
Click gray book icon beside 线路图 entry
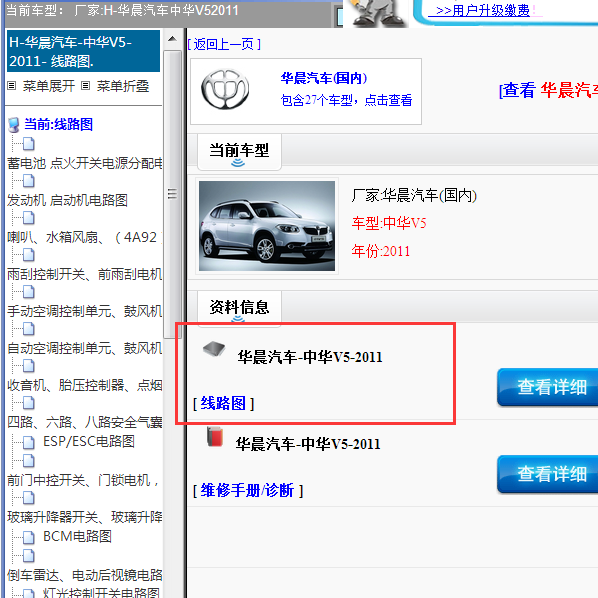[x=214, y=348]
